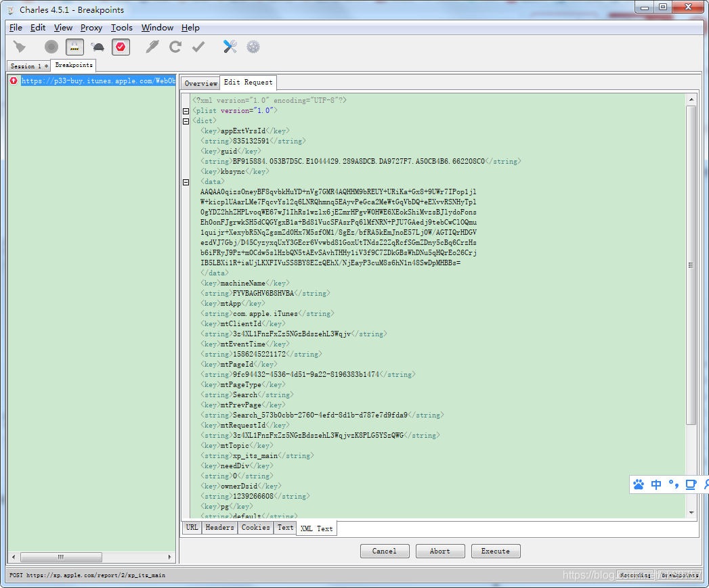Click the xp_its_main string value
The height and width of the screenshot is (588, 709).
pos(255,455)
